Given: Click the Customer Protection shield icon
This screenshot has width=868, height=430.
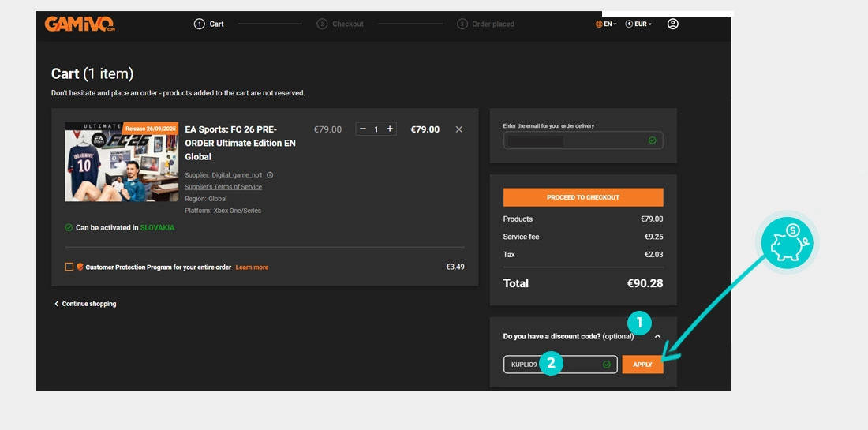Looking at the screenshot, I should tap(80, 267).
